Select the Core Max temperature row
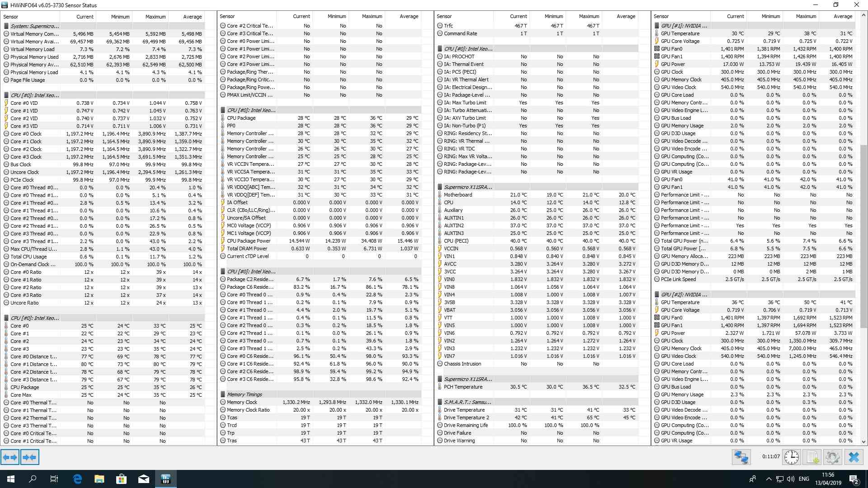Viewport: 868px width, 488px height. click(103, 395)
